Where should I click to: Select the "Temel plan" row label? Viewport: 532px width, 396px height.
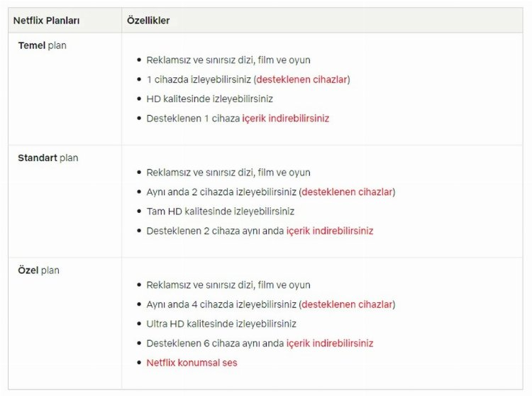[42, 45]
